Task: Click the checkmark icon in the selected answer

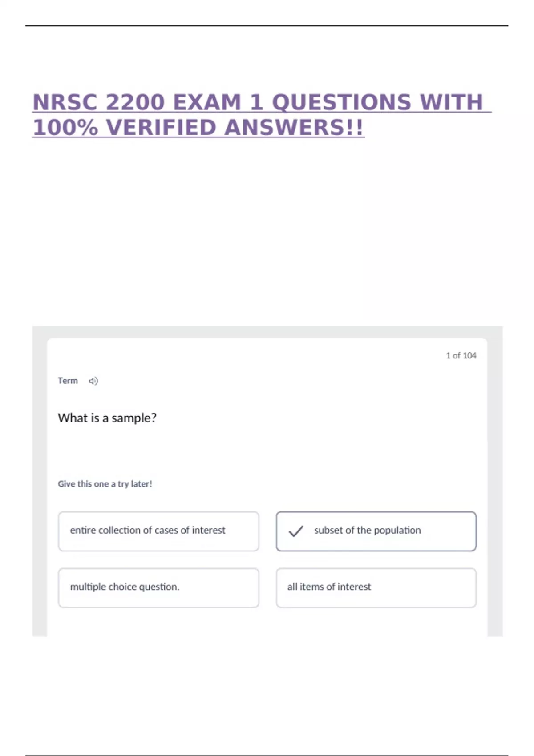Action: (x=296, y=531)
